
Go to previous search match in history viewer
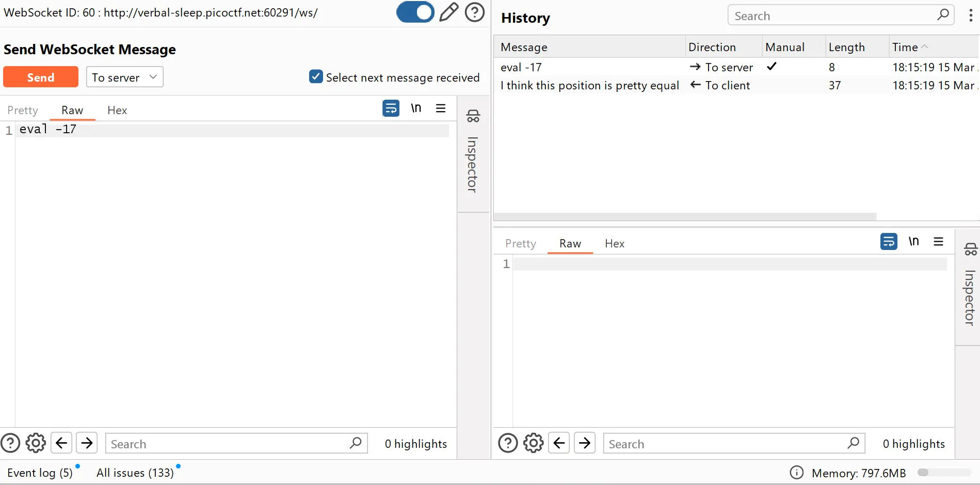point(559,443)
